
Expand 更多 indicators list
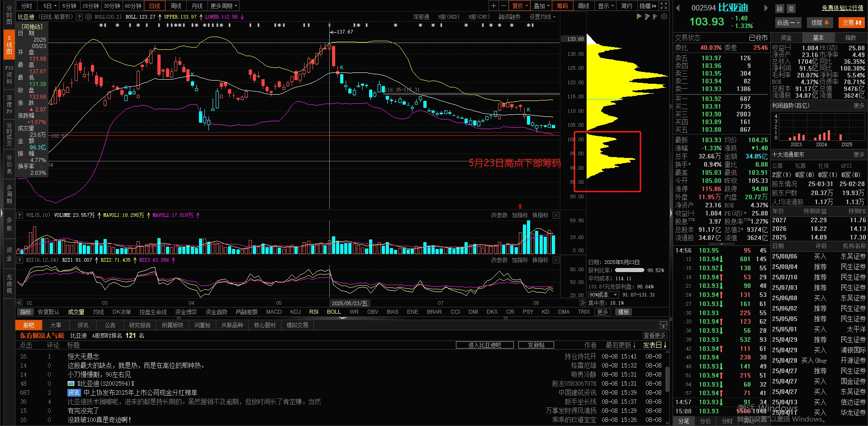(602, 312)
